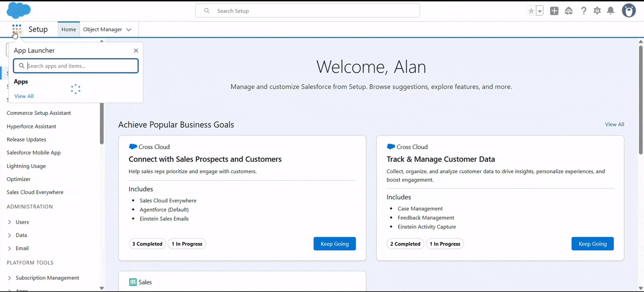Viewport: 644px width, 292px height.
Task: Click Keep Going on Connect with Sales Prospects
Action: click(335, 244)
